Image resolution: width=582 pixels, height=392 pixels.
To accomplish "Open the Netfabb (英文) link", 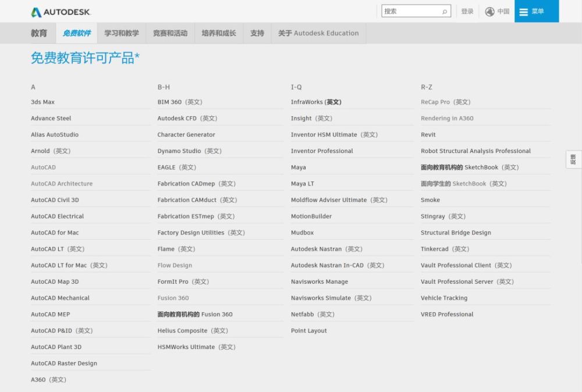I will [313, 314].
